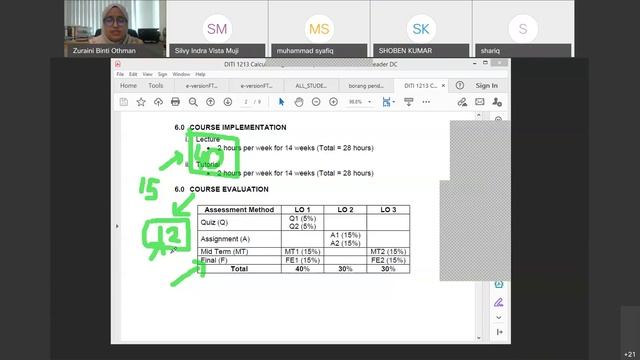The width and height of the screenshot is (640, 360).
Task: Select muhammad syafiq participant tile
Action: tap(319, 29)
